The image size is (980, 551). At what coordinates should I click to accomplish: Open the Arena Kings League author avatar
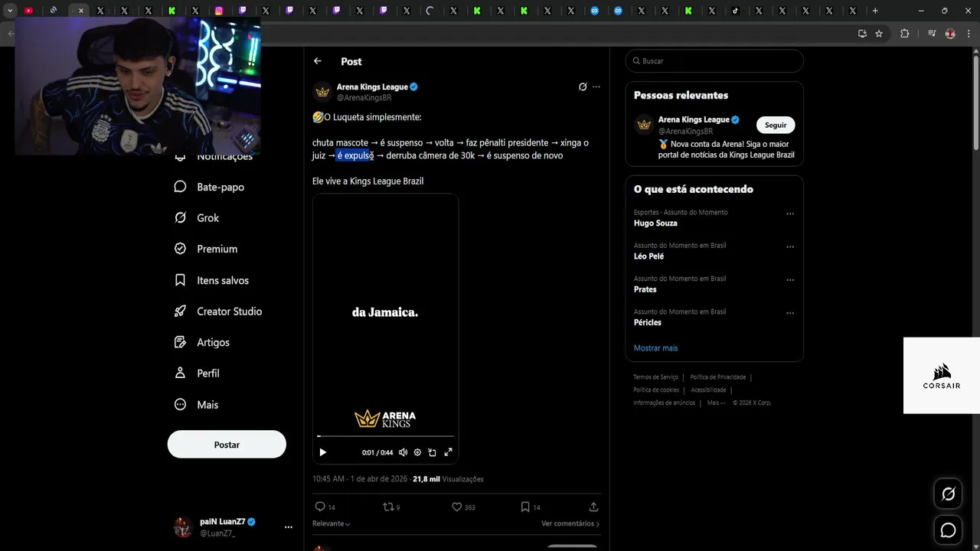pyautogui.click(x=322, y=92)
